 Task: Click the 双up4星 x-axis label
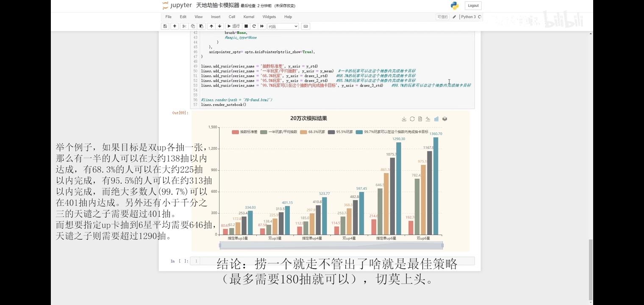[349, 238]
